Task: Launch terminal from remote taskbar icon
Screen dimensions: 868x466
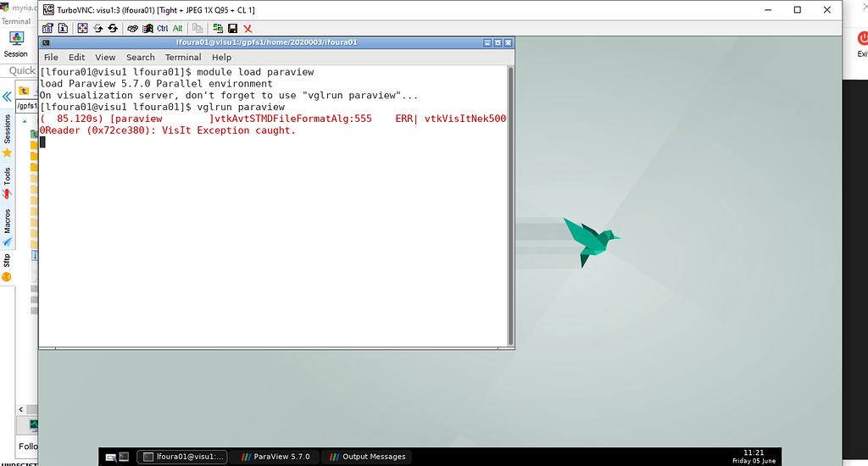Action: click(124, 457)
